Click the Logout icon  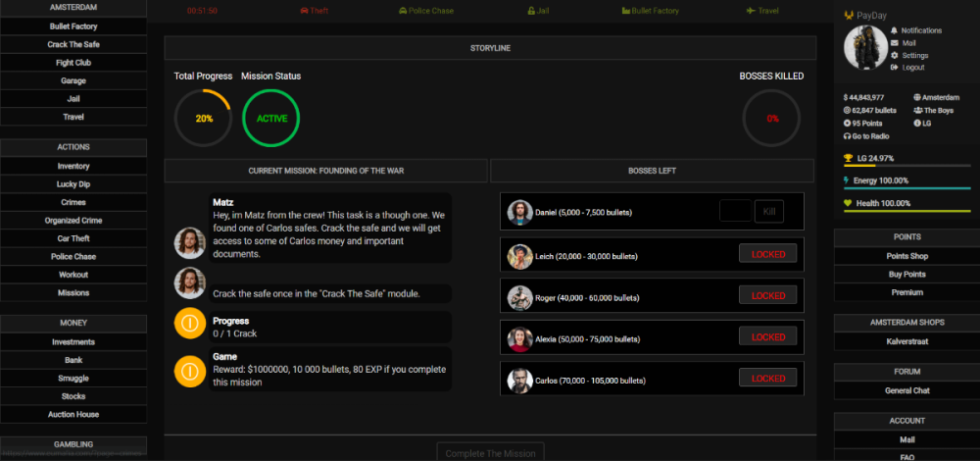(894, 68)
